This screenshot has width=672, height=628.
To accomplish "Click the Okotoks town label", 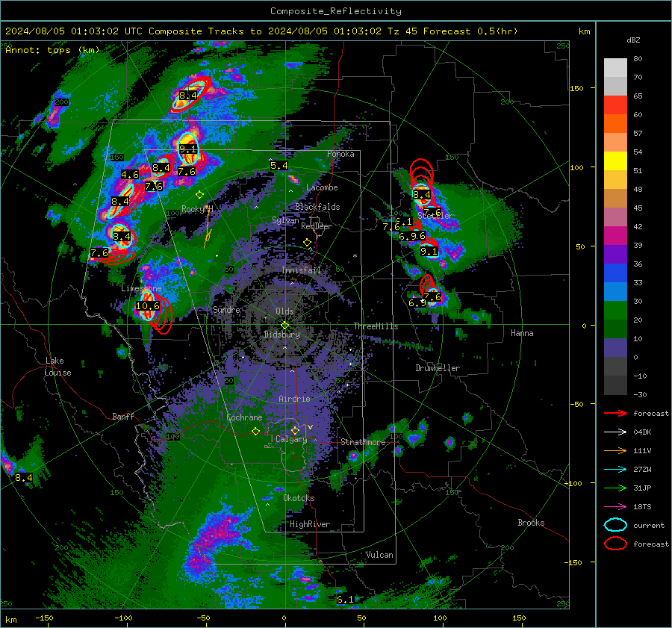I will pyautogui.click(x=299, y=498).
